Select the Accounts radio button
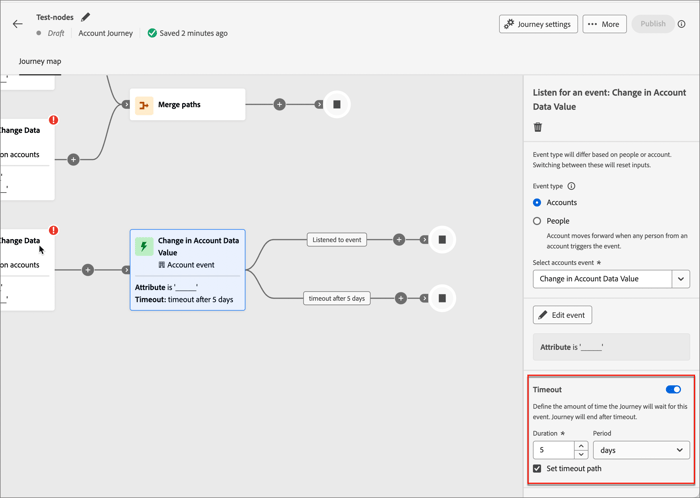This screenshot has height=498, width=700. pos(538,203)
